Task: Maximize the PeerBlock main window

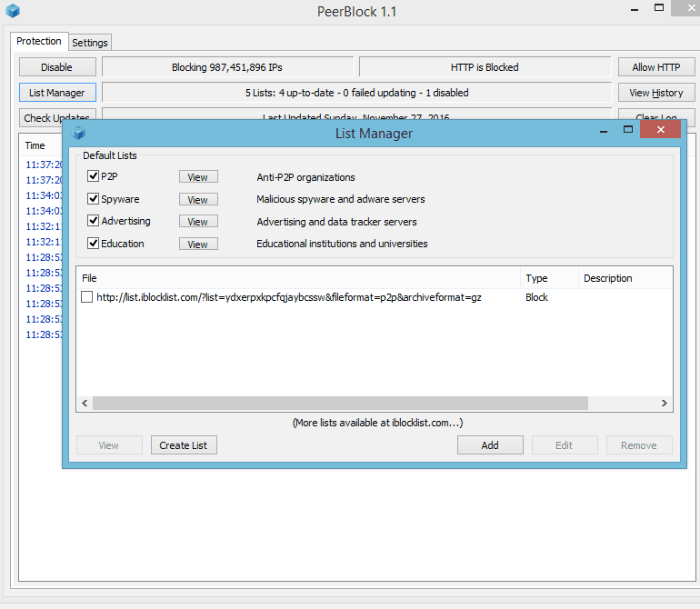Action: pyautogui.click(x=659, y=7)
